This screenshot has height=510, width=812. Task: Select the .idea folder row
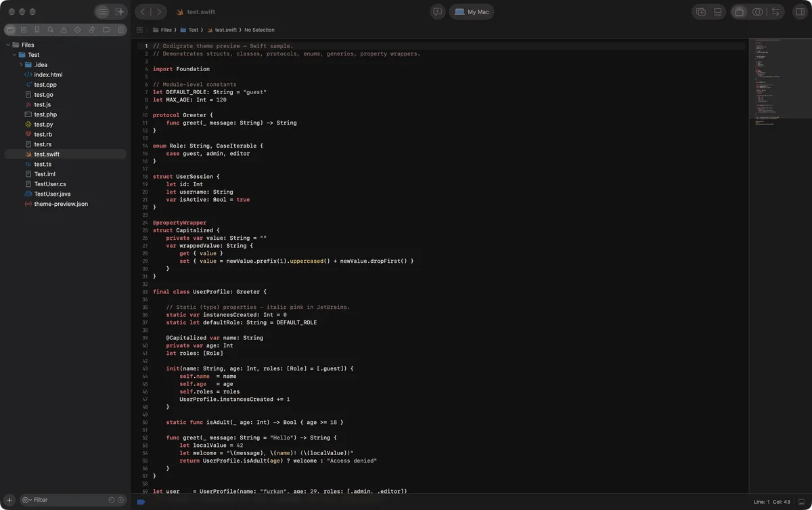pyautogui.click(x=66, y=65)
